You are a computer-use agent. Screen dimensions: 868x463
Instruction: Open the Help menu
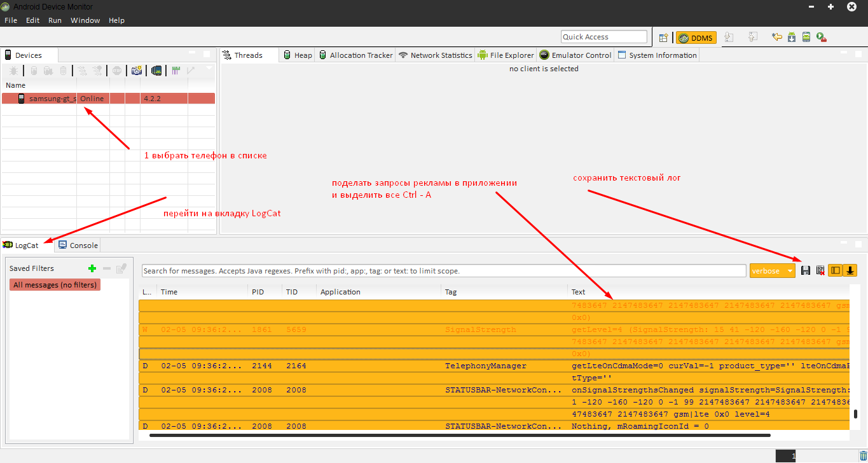click(116, 20)
